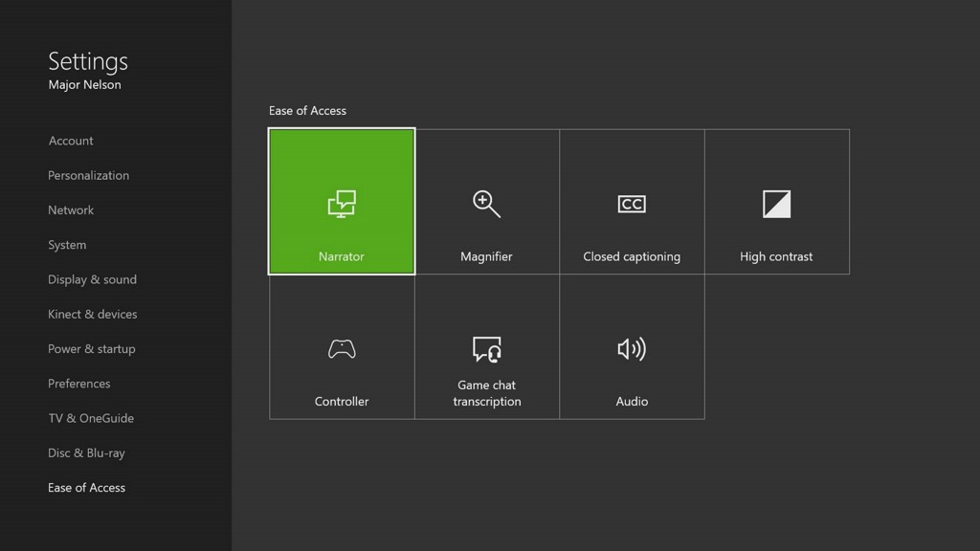Click the Controller label text
The width and height of the screenshot is (980, 551).
coord(342,401)
